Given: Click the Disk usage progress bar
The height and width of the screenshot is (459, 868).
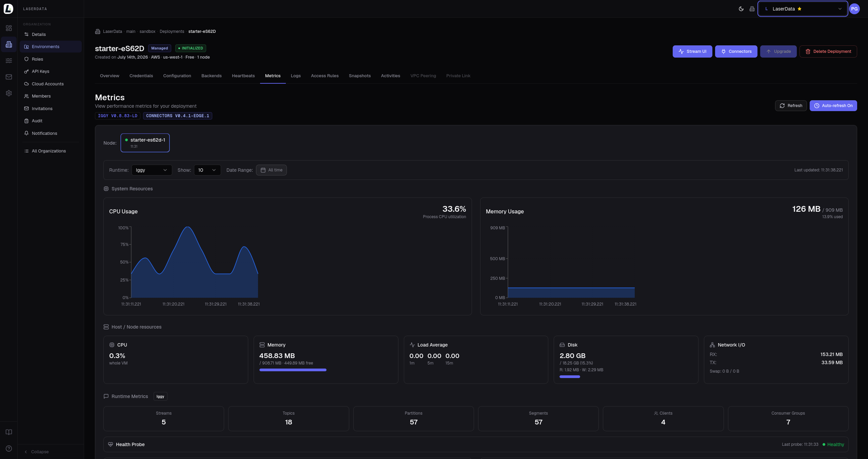Looking at the screenshot, I should [x=570, y=377].
